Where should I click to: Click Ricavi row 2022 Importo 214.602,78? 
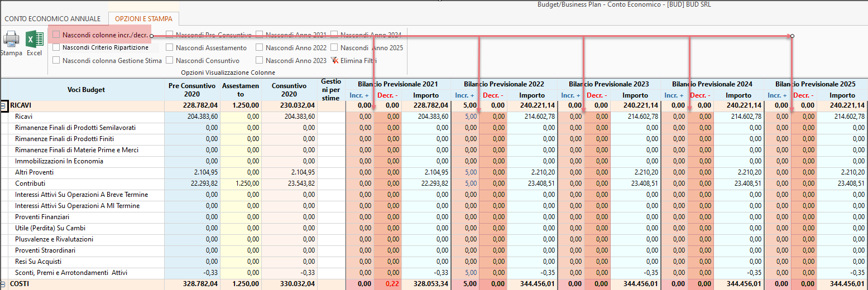(532, 117)
